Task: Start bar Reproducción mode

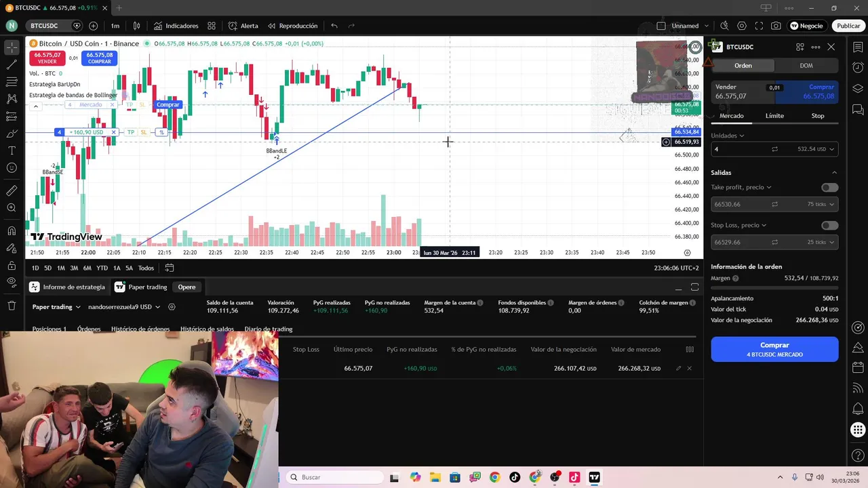Action: point(292,26)
